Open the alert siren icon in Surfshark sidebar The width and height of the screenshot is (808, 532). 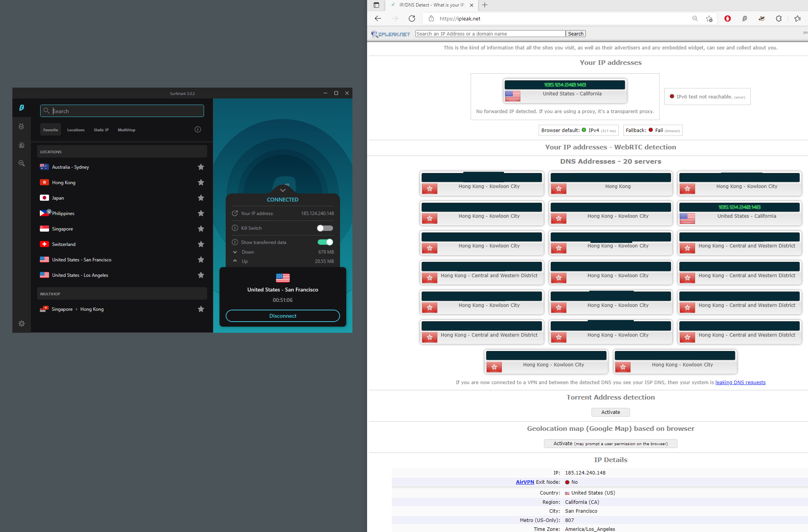tap(22, 145)
